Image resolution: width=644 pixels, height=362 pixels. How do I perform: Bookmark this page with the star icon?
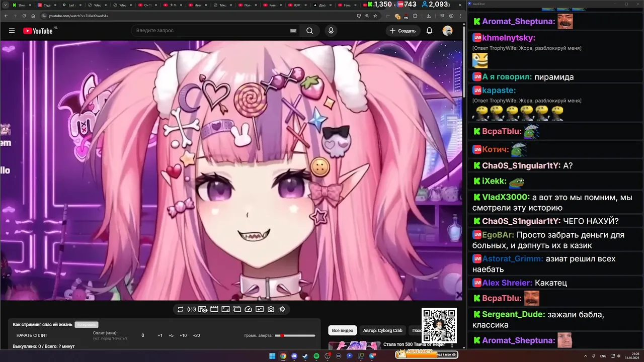(375, 16)
